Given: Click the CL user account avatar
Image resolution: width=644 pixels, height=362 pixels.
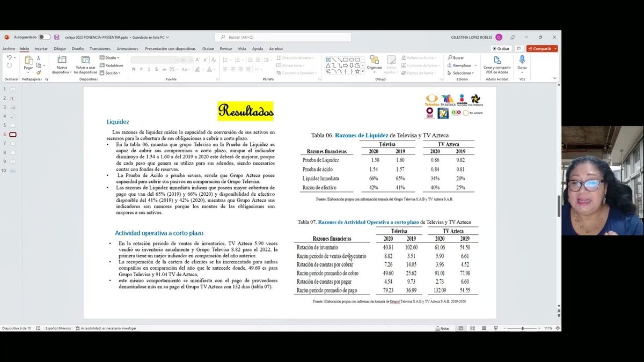Looking at the screenshot, I should [499, 37].
